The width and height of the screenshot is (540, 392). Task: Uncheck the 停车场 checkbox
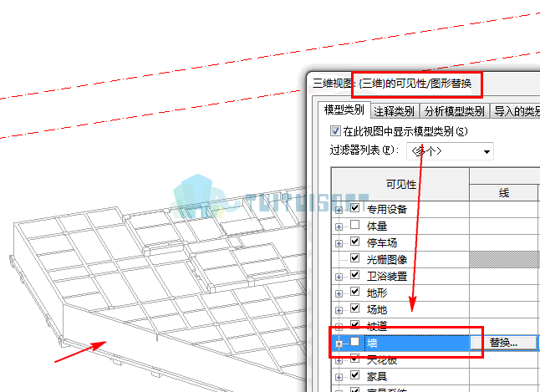coord(354,242)
